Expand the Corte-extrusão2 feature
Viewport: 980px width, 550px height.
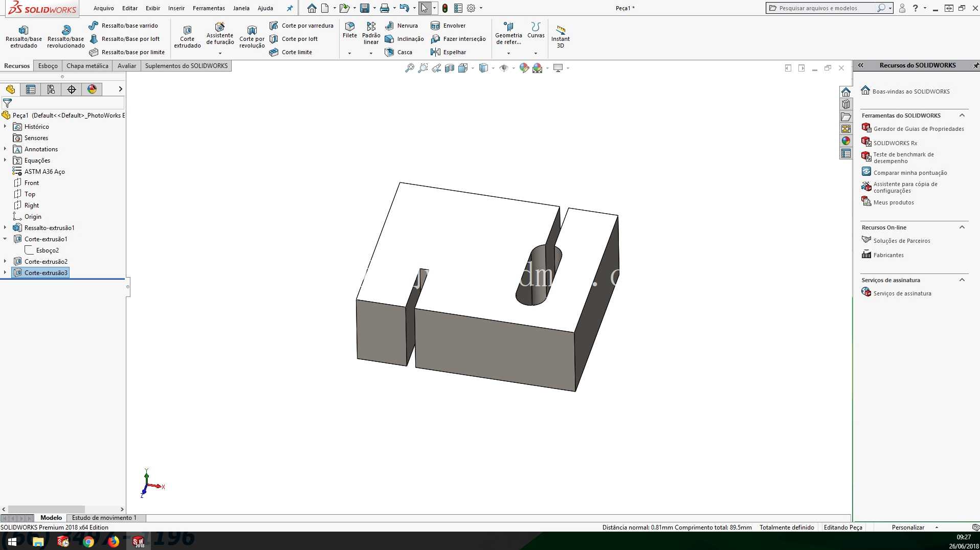pyautogui.click(x=5, y=261)
